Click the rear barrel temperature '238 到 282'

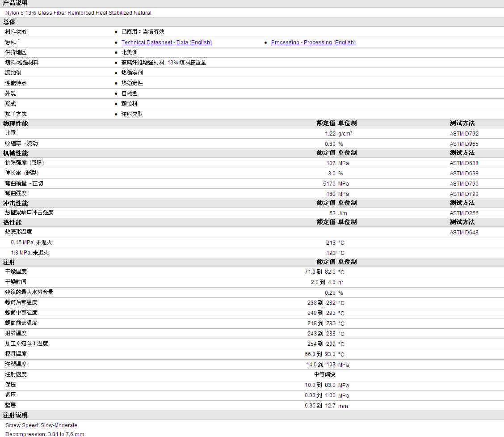[321, 303]
